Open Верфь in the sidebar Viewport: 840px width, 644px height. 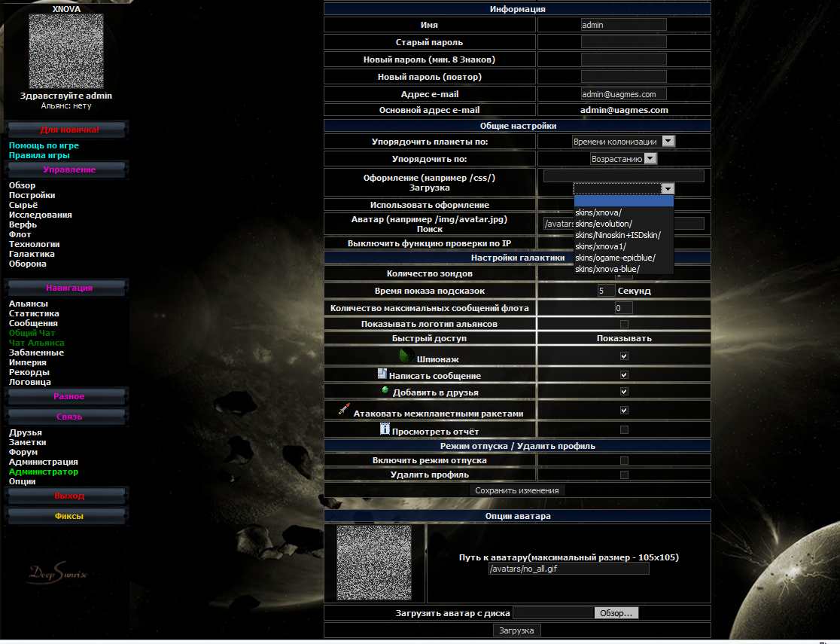[23, 224]
